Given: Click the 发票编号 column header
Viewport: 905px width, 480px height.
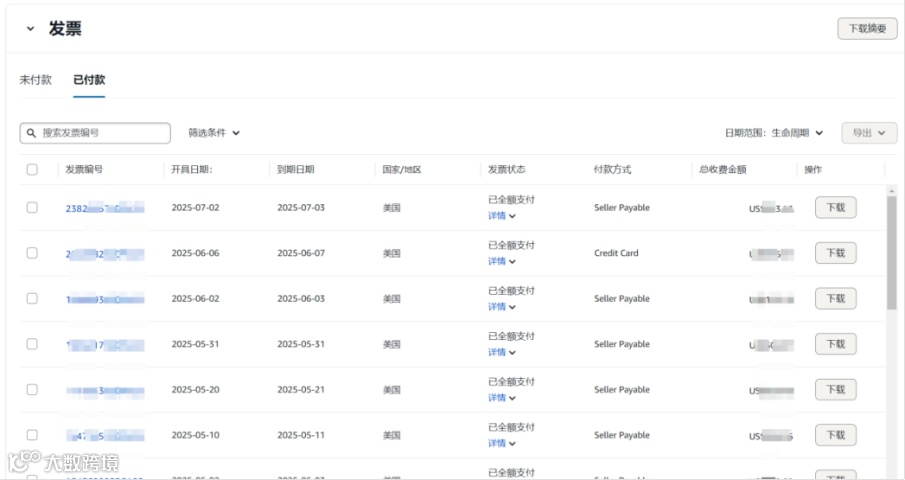Looking at the screenshot, I should (84, 169).
